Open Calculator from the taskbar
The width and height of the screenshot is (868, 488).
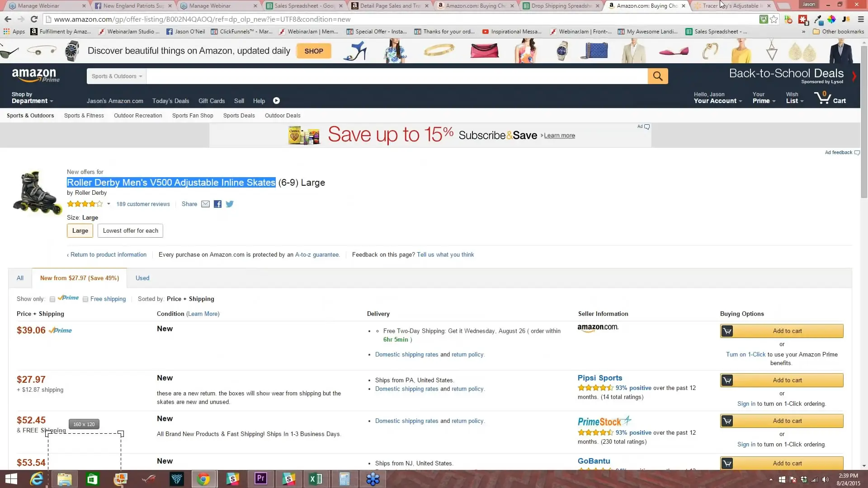coord(344,479)
